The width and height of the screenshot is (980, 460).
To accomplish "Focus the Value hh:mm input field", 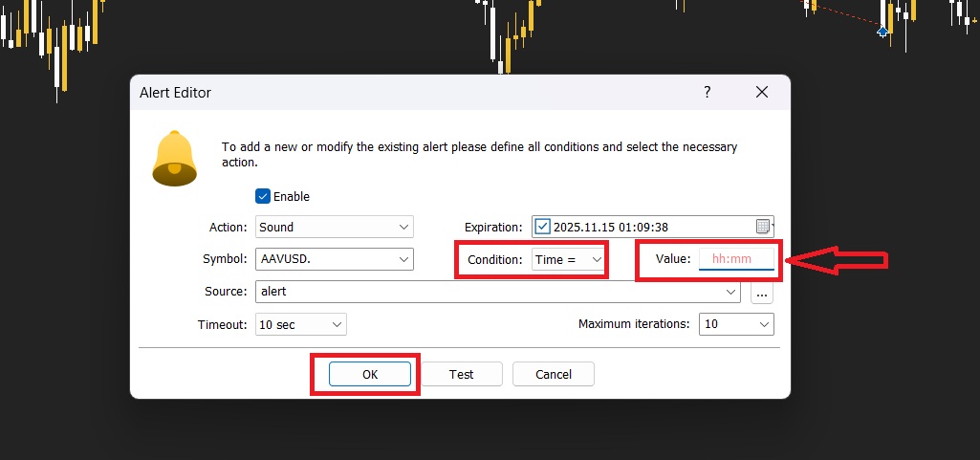I will (x=736, y=259).
